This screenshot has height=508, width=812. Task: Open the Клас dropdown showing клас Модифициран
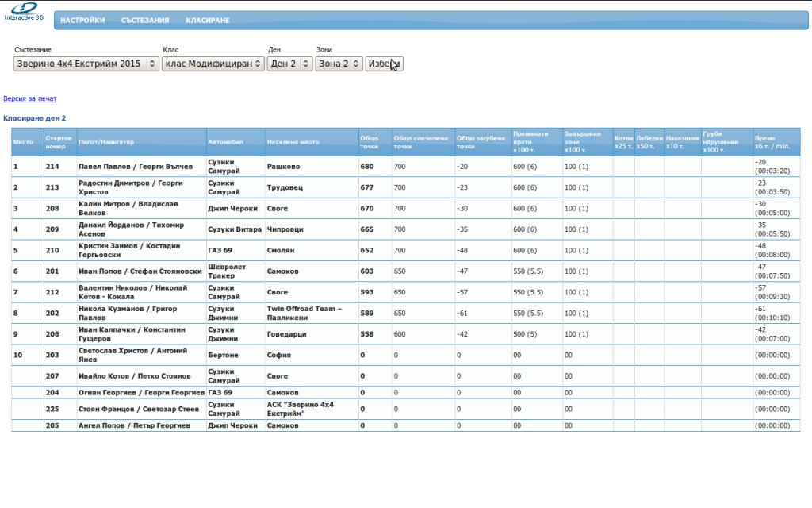click(213, 64)
